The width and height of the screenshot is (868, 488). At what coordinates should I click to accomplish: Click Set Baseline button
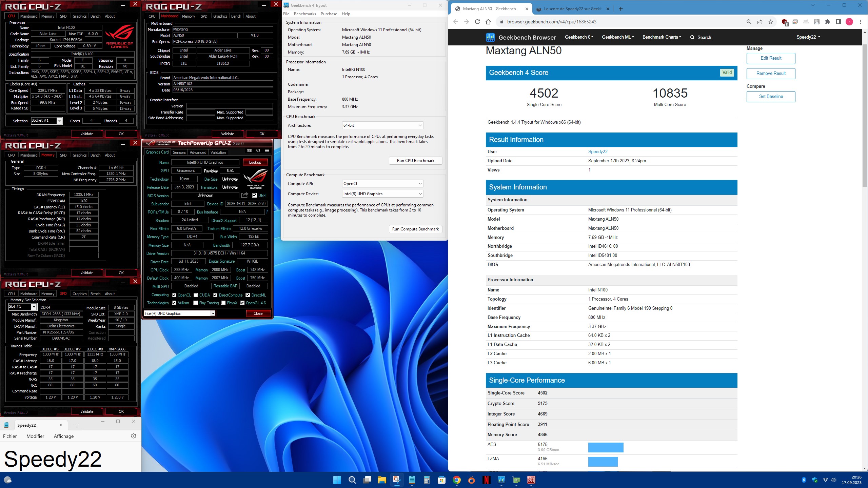[771, 97]
